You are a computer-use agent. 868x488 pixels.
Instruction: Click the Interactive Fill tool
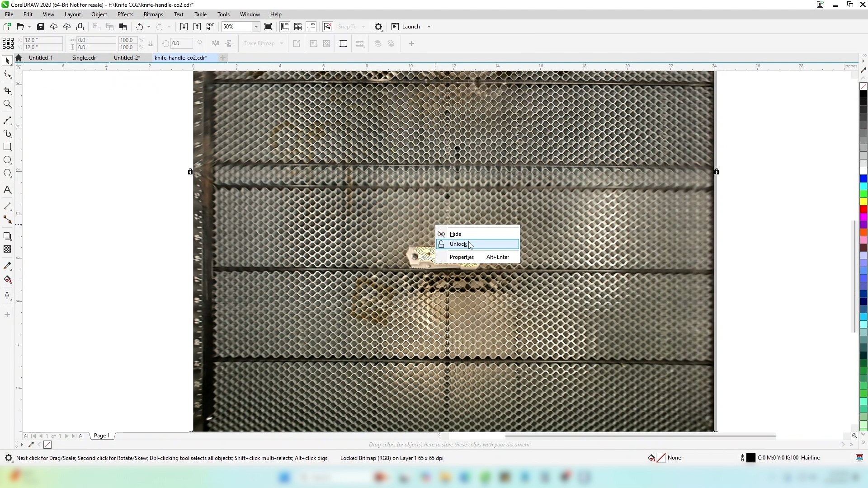pos(7,279)
